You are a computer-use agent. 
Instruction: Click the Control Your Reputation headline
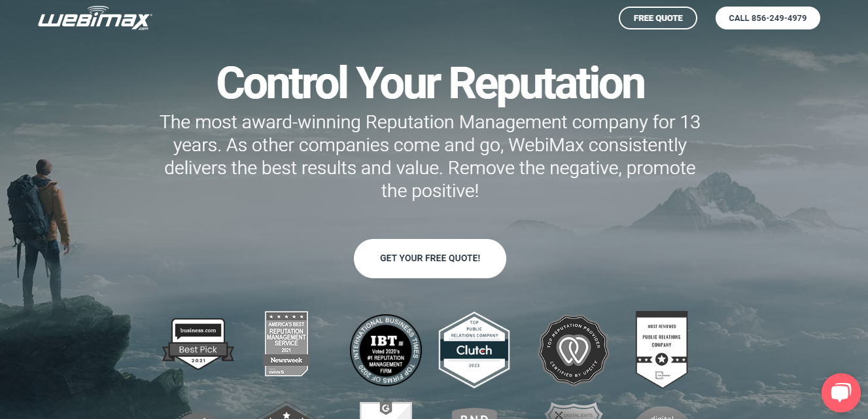430,83
